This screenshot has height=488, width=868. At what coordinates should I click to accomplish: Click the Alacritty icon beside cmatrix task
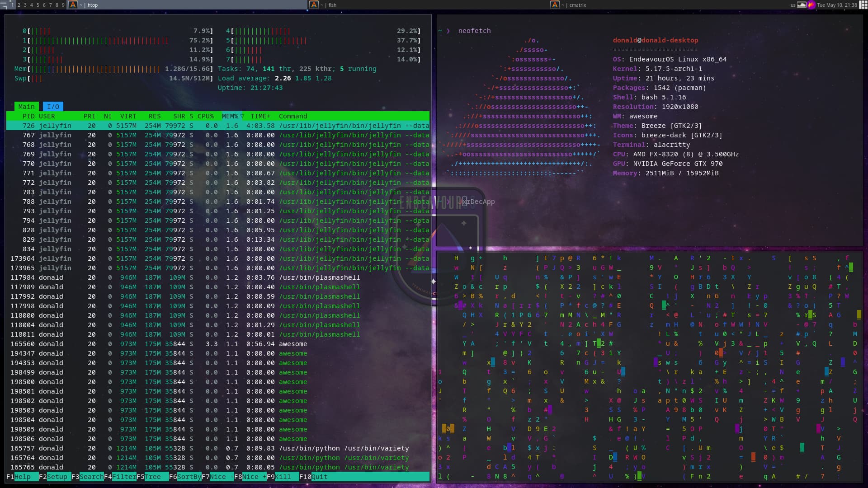(555, 5)
